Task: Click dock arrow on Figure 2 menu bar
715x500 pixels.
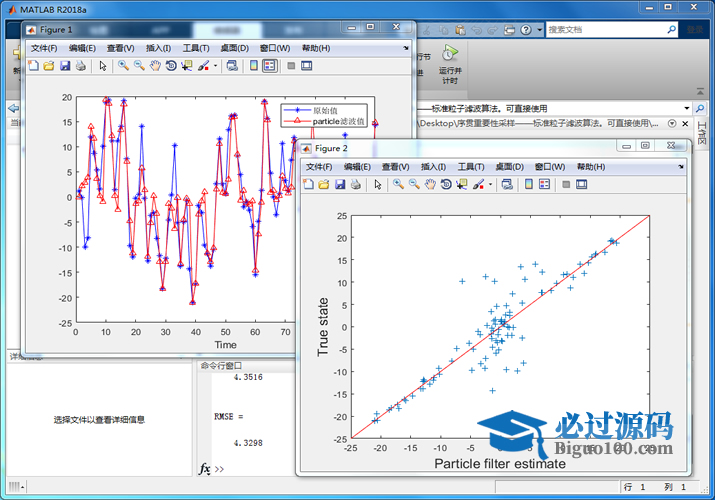Action: (681, 167)
